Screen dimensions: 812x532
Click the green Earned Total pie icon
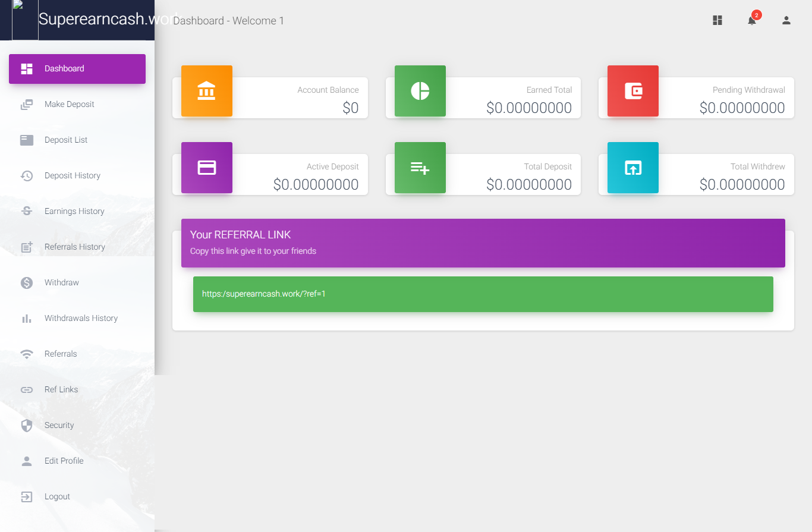(420, 91)
